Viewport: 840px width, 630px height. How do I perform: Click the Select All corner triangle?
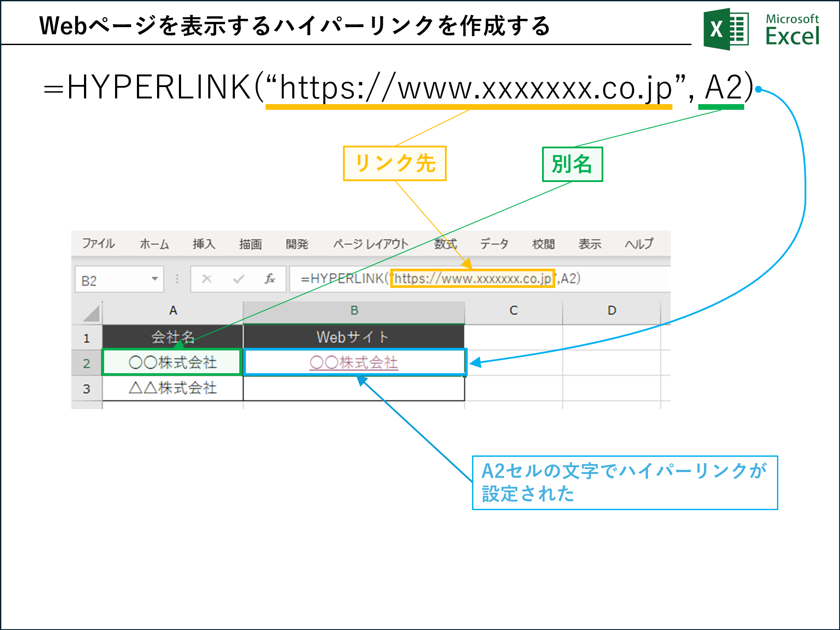point(91,313)
